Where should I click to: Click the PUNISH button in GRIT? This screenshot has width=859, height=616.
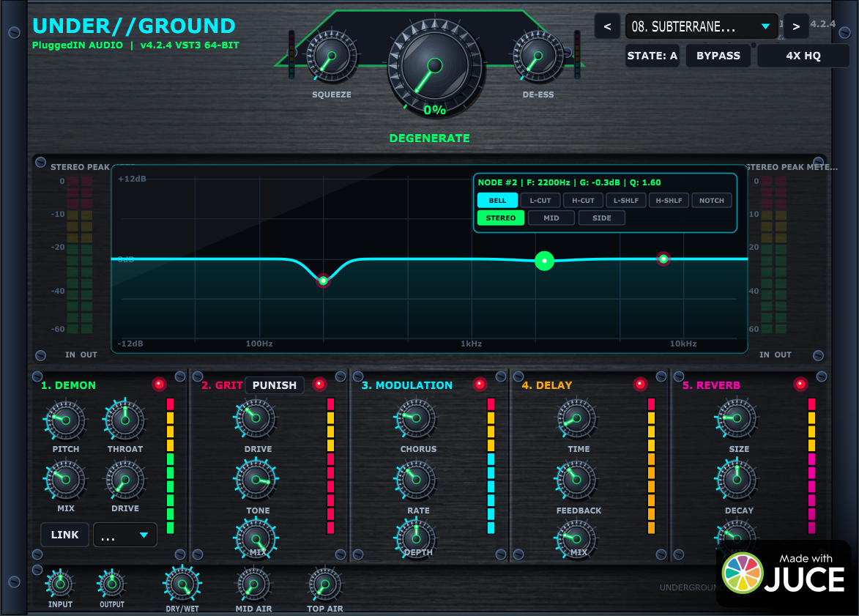tap(274, 385)
